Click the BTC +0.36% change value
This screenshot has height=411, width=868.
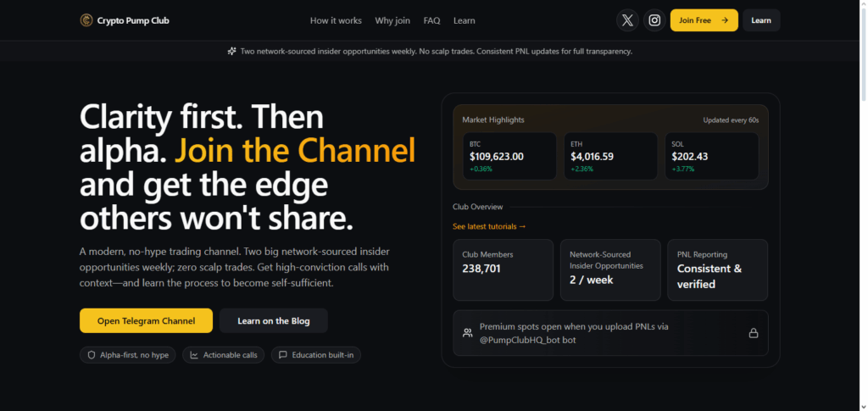(481, 169)
